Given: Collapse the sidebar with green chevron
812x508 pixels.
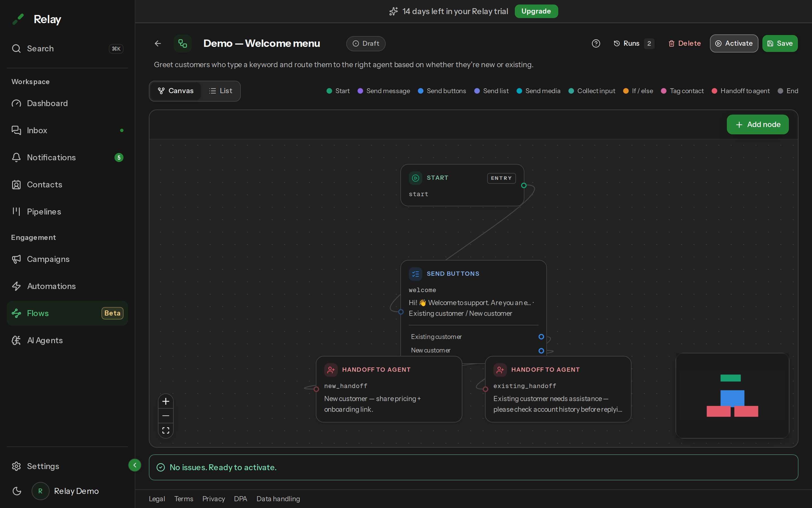Looking at the screenshot, I should click(x=134, y=465).
